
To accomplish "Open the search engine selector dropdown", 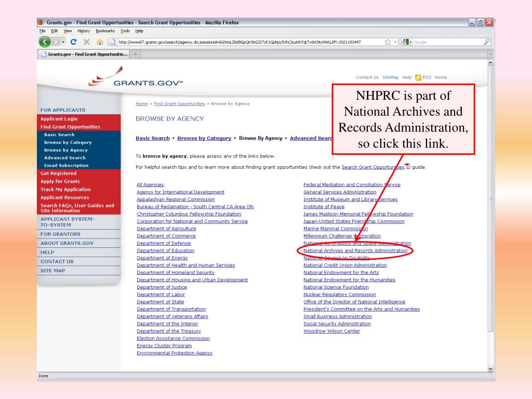I will pyautogui.click(x=406, y=42).
